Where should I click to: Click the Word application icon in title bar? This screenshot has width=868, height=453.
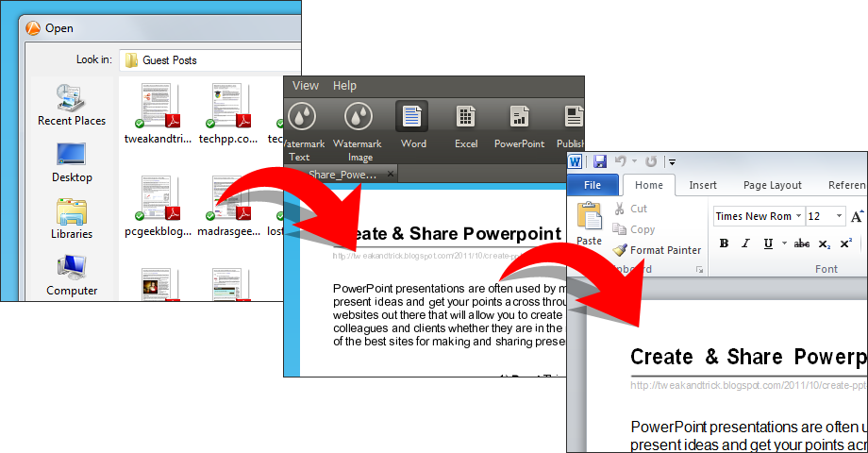pyautogui.click(x=576, y=161)
